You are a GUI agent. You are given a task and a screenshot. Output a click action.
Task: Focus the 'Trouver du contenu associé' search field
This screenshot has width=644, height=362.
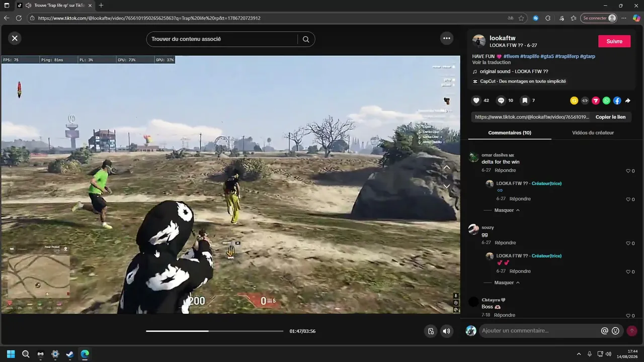point(223,39)
